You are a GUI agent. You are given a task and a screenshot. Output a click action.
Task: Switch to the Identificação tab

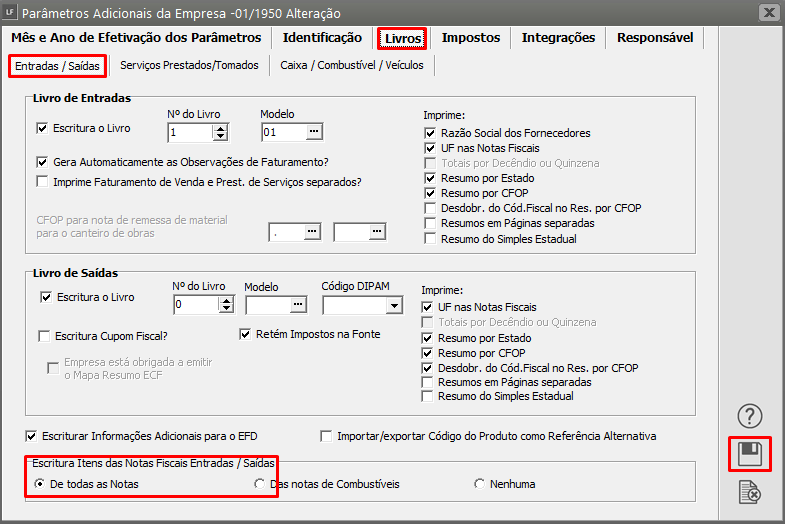tap(322, 38)
